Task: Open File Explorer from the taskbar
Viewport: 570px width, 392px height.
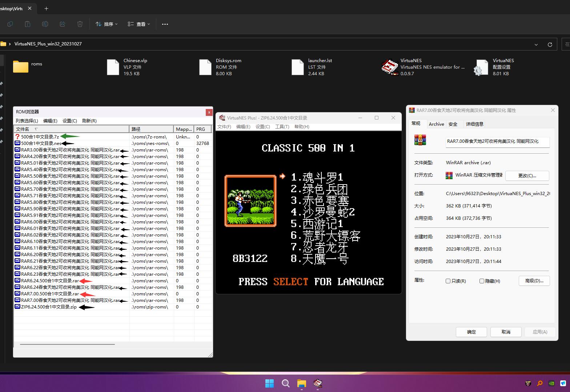Action: point(302,383)
